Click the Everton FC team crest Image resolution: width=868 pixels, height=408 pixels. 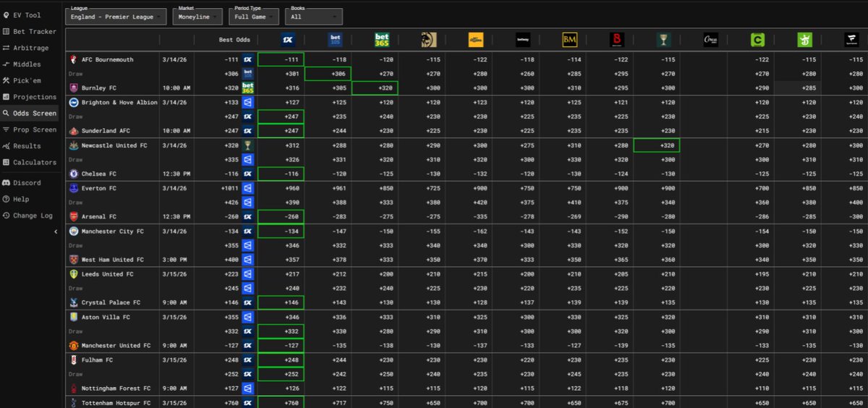73,188
